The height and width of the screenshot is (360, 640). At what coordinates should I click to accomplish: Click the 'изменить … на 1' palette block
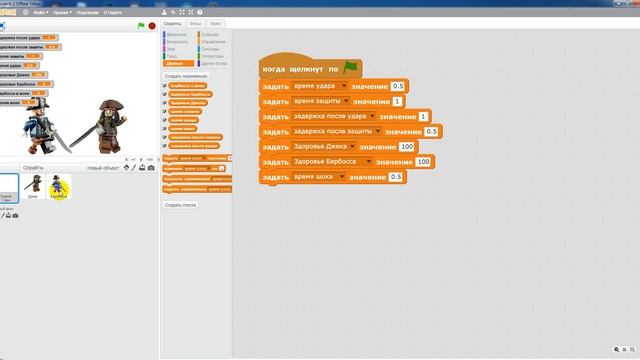coord(194,168)
